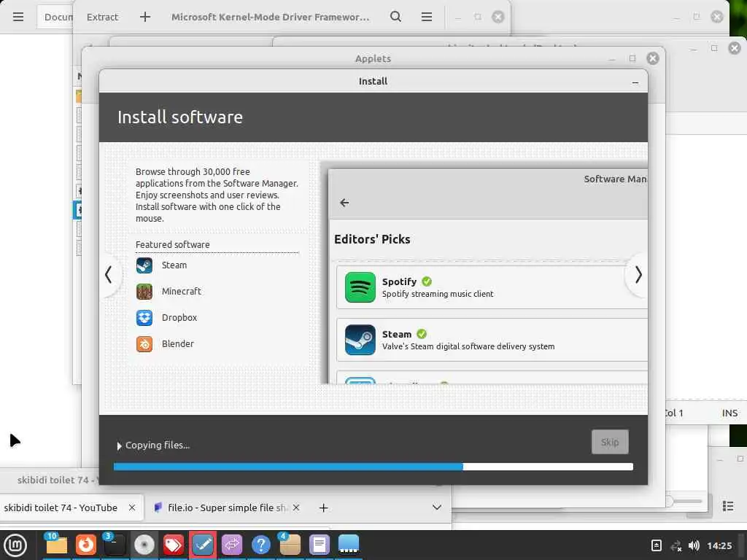Open the file manager in the taskbar
This screenshot has width=747, height=560.
56,545
